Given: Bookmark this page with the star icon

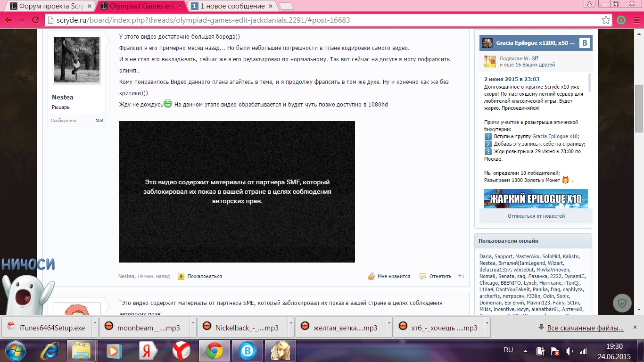Looking at the screenshot, I should 606,20.
